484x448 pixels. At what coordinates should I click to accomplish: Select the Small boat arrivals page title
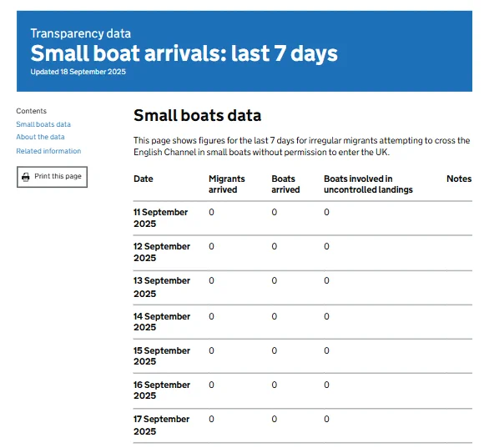(x=184, y=53)
